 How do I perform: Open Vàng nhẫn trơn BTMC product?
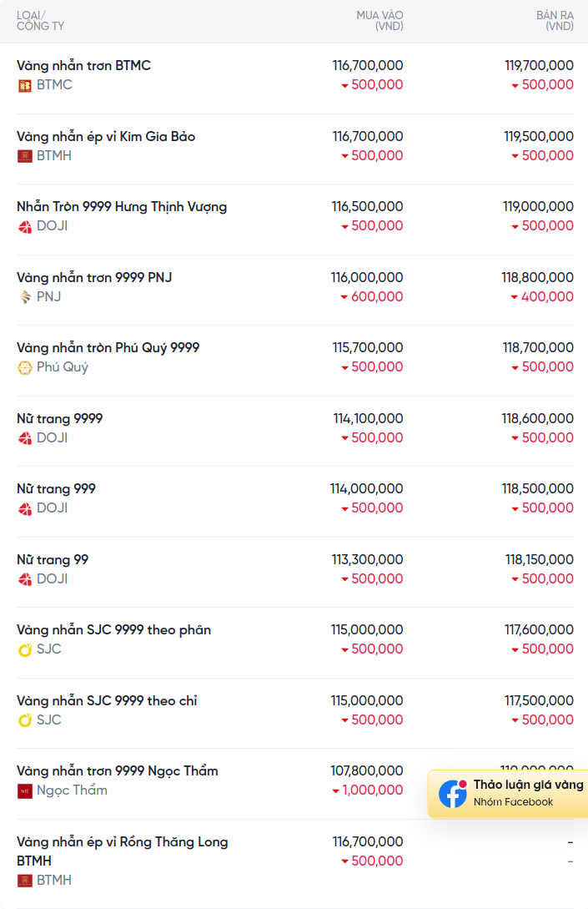click(83, 65)
